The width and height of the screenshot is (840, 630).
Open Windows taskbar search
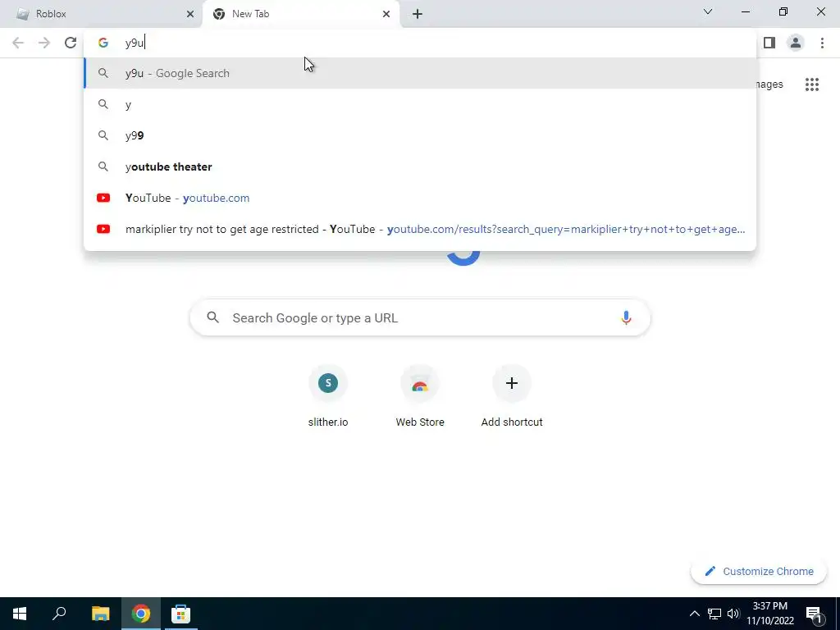click(59, 614)
